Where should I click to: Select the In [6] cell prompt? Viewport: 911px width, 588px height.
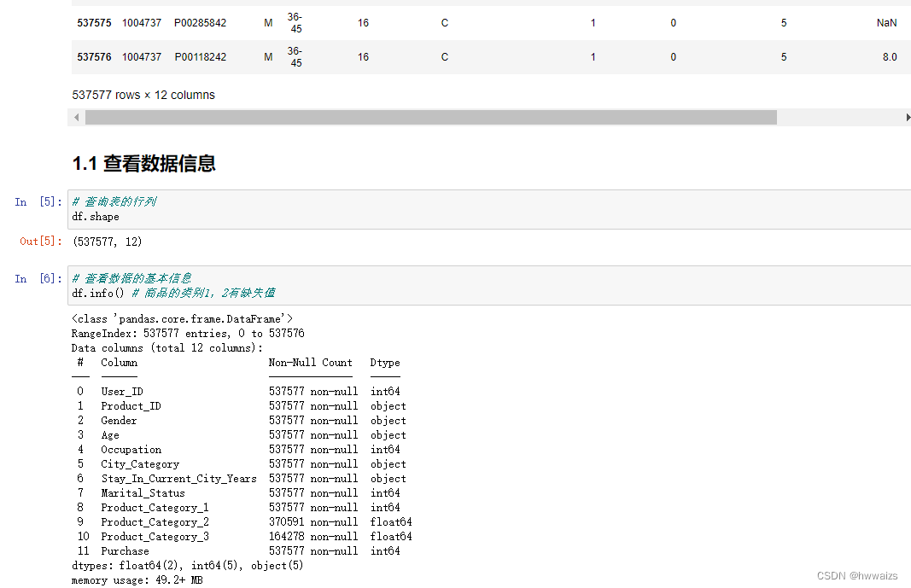click(x=38, y=278)
